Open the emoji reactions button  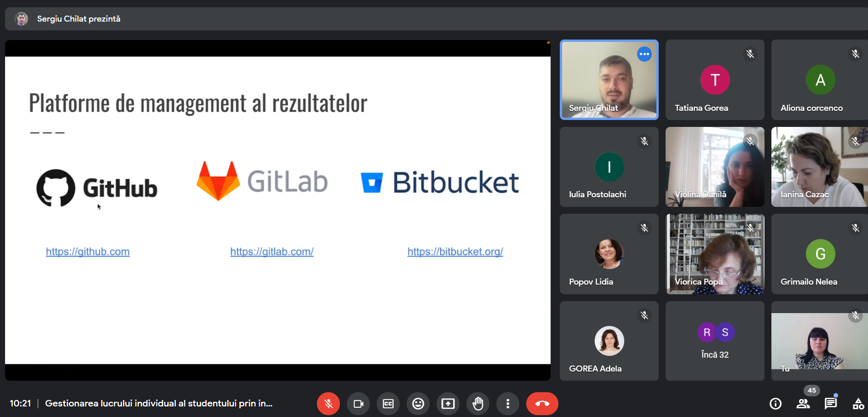tap(418, 404)
